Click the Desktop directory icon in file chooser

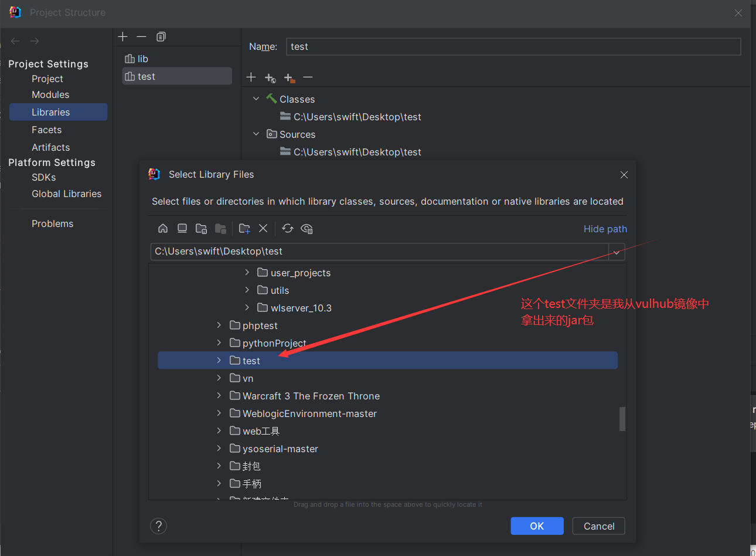182,228
